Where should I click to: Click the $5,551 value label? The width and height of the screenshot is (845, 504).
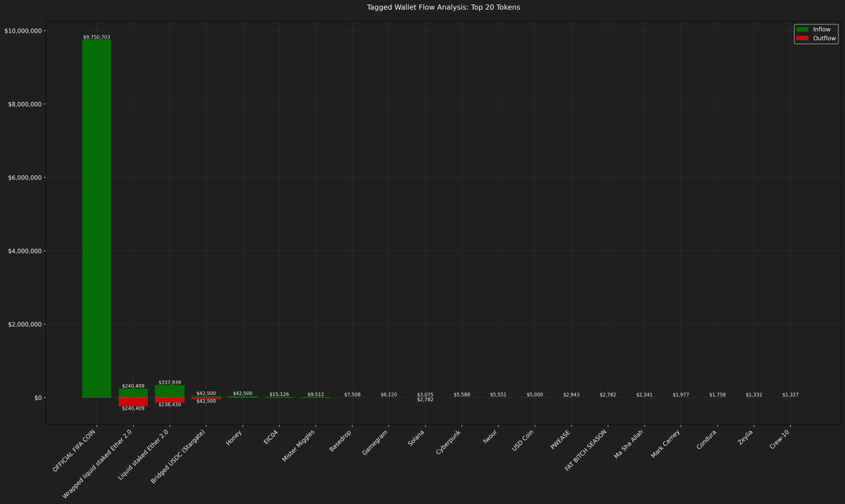pyautogui.click(x=499, y=394)
